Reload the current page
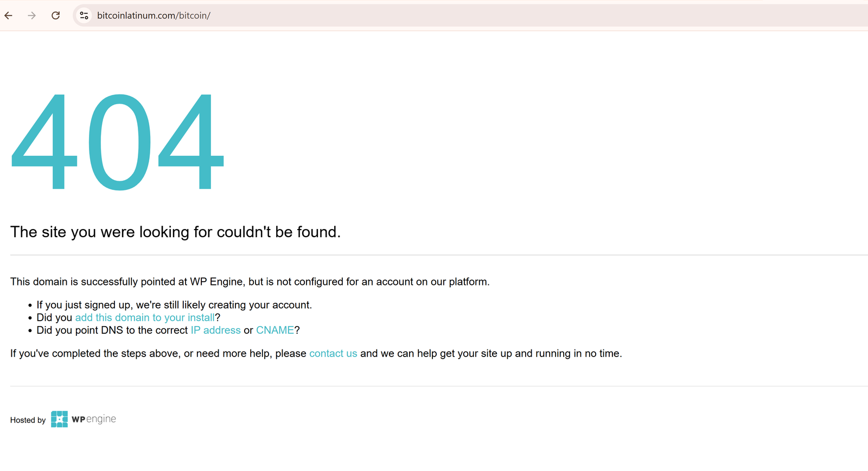 (x=55, y=16)
